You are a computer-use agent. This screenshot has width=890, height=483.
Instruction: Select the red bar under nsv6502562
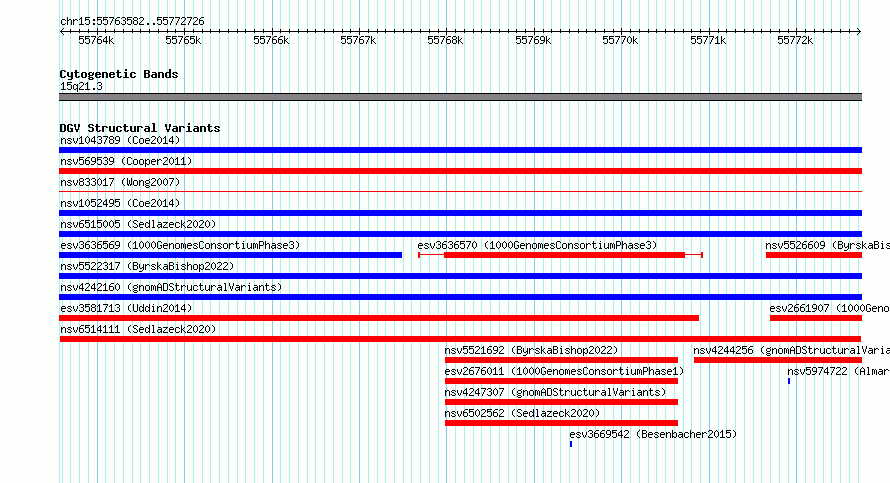pos(561,423)
